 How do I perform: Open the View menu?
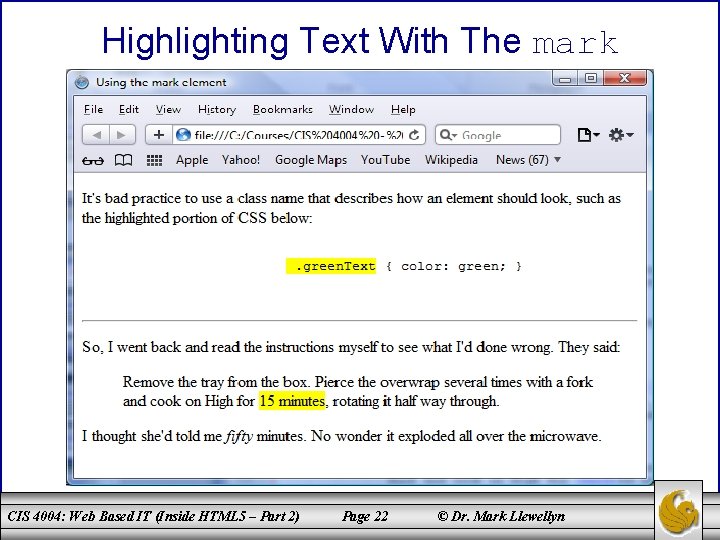(168, 109)
